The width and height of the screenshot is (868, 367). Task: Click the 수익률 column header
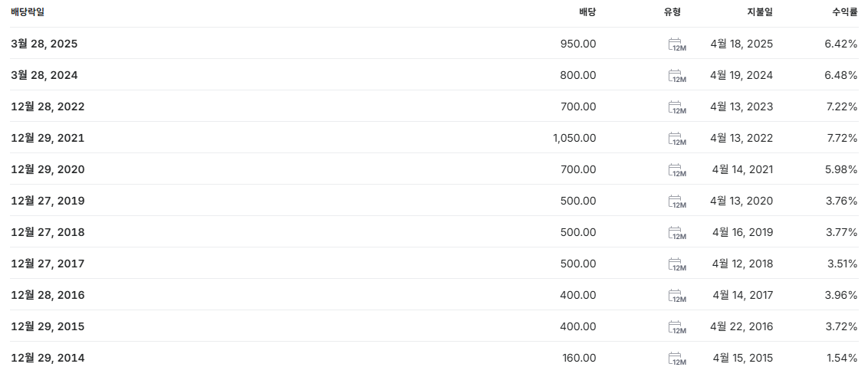point(844,12)
